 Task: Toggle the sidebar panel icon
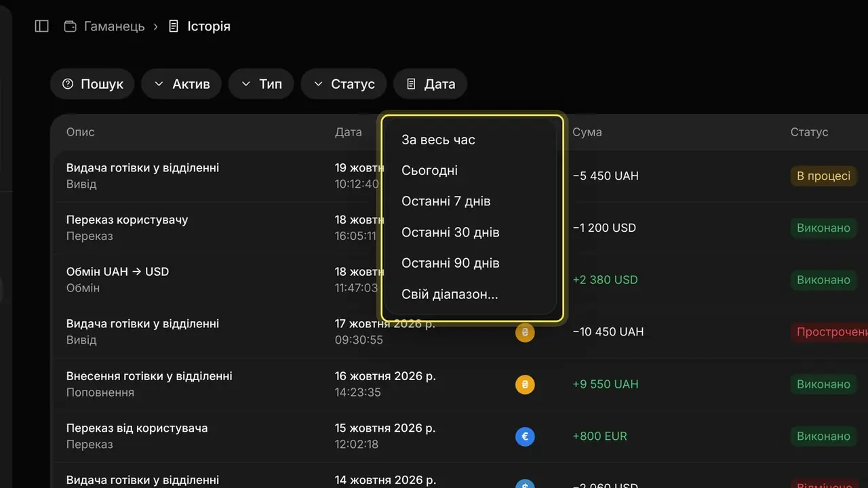tap(42, 26)
